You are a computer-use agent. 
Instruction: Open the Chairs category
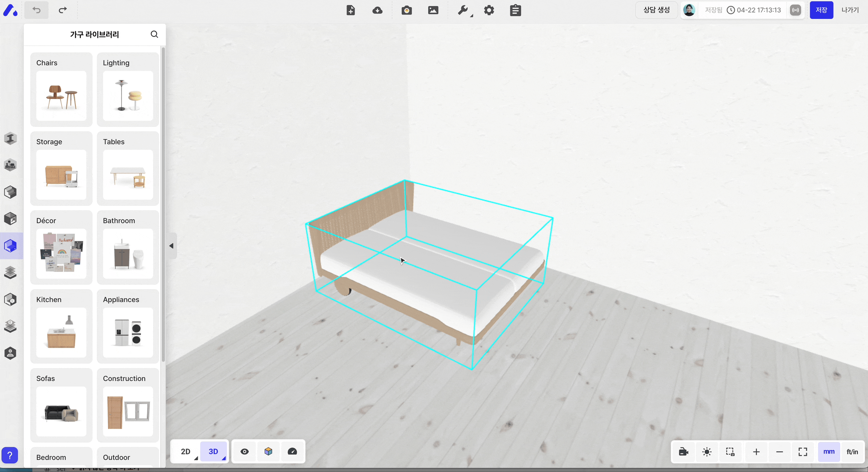coord(61,90)
